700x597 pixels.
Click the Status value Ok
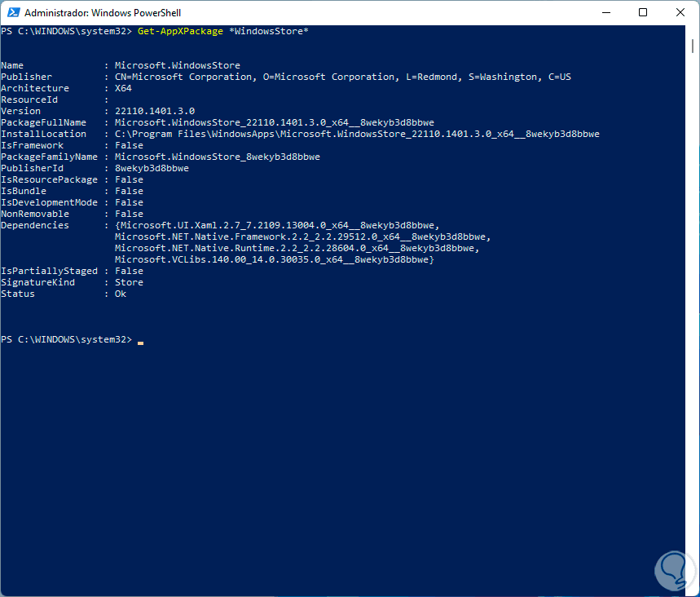pos(121,294)
